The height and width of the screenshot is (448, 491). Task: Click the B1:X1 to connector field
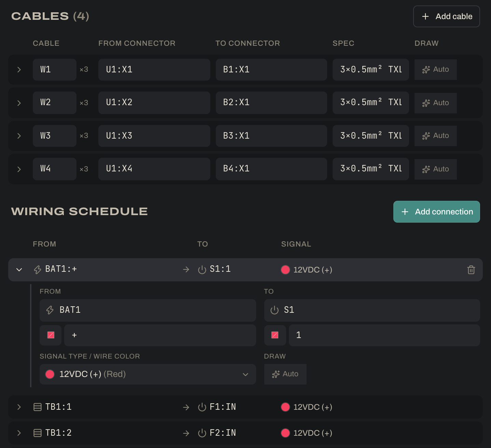pos(271,70)
